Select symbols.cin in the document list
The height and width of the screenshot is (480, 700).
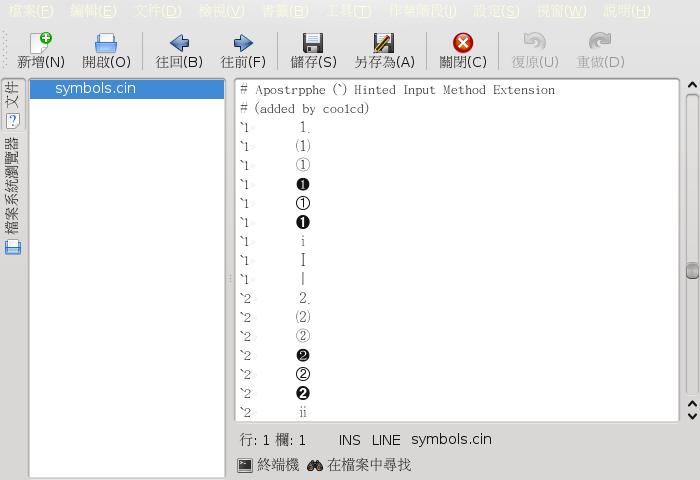pos(95,88)
